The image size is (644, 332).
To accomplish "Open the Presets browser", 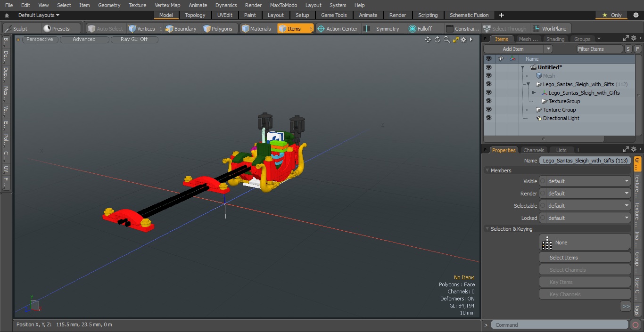I will point(57,29).
